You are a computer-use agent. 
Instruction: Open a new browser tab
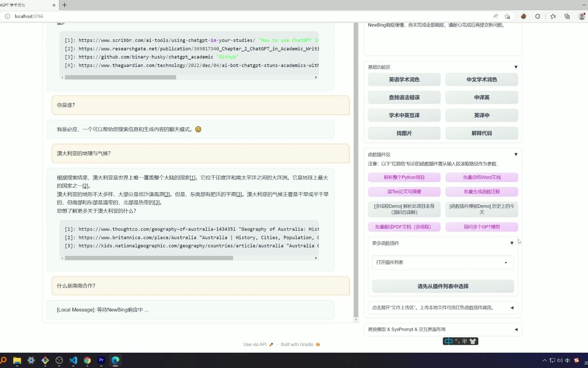click(x=64, y=5)
